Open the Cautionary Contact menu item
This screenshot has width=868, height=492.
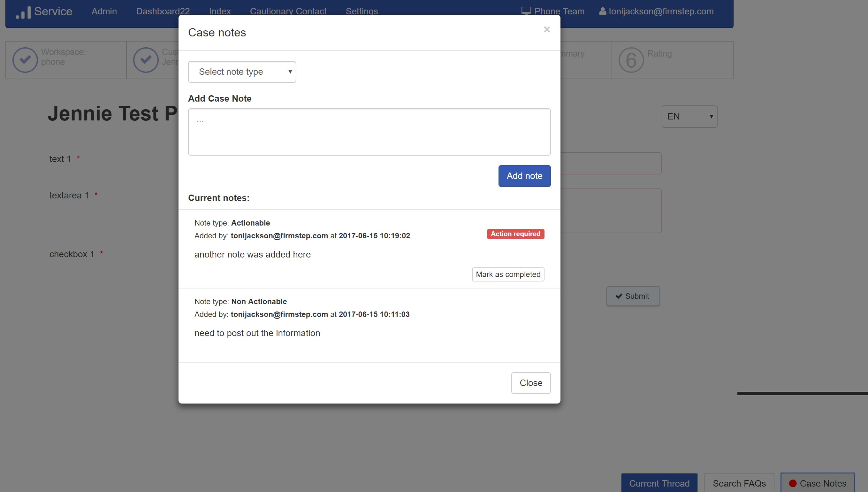click(288, 11)
